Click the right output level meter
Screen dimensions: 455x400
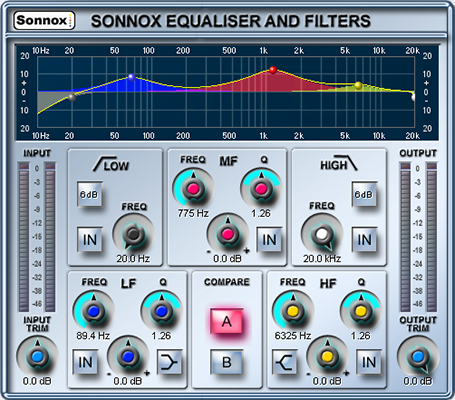432,237
